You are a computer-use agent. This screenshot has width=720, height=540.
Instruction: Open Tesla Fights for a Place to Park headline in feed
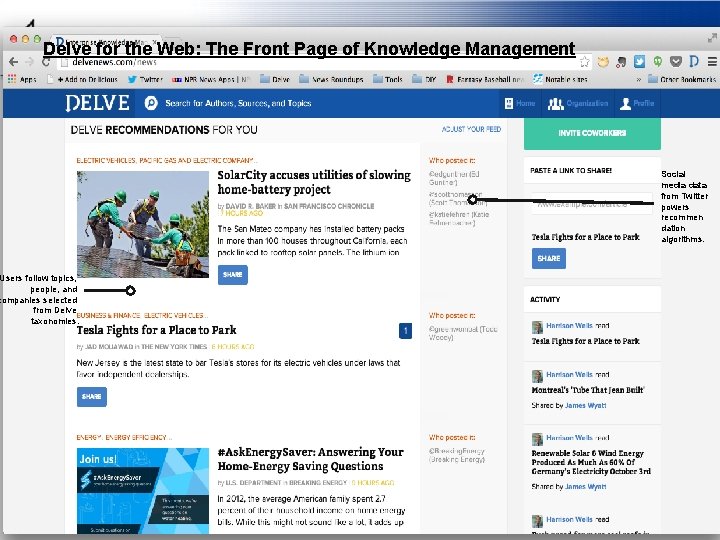pyautogui.click(x=157, y=330)
